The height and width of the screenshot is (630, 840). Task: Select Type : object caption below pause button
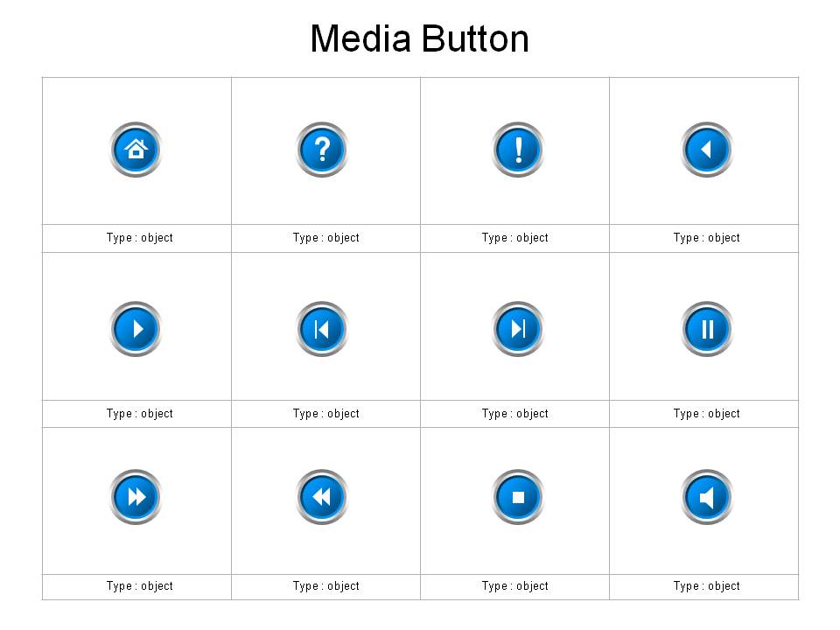coord(706,414)
